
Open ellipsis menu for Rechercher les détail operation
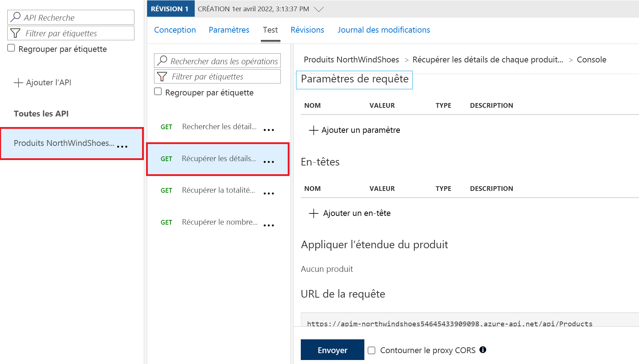click(x=269, y=130)
